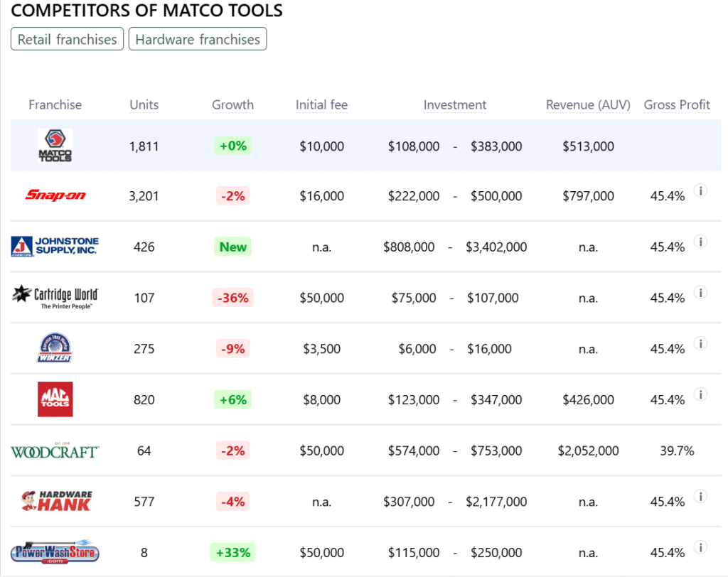Screen dimensions: 728x577
Task: Sort by the Units column header
Action: (x=144, y=105)
